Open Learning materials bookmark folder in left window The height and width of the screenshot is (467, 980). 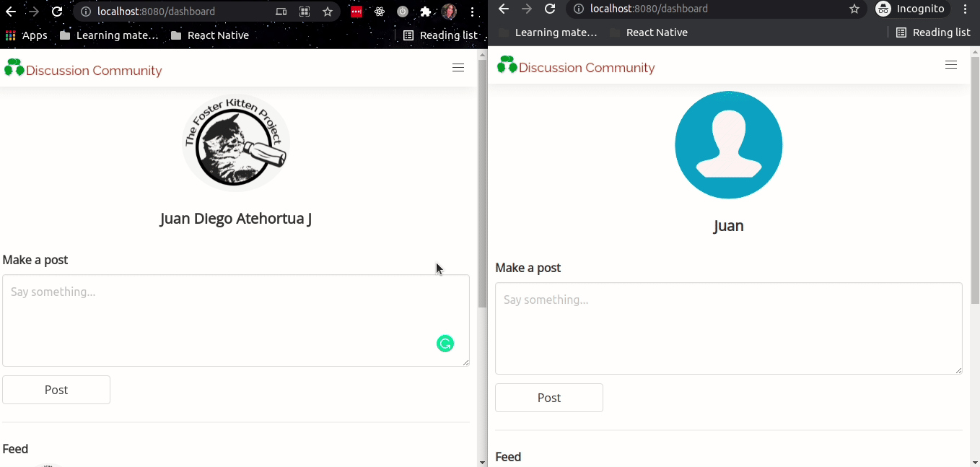pyautogui.click(x=109, y=35)
